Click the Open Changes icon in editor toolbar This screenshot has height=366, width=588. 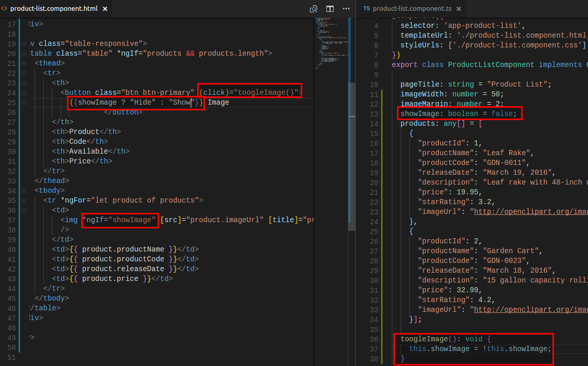click(x=314, y=9)
